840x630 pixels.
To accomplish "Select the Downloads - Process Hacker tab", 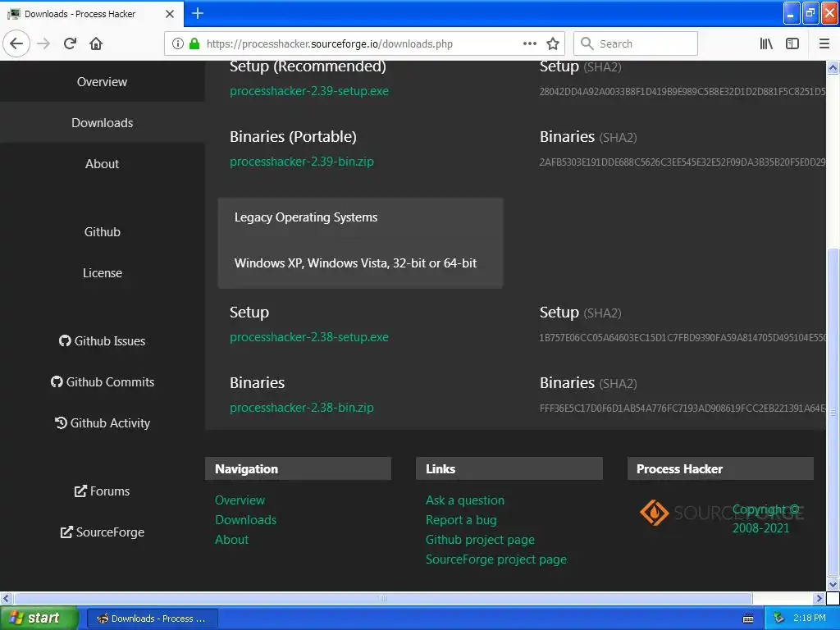I will 91,14.
